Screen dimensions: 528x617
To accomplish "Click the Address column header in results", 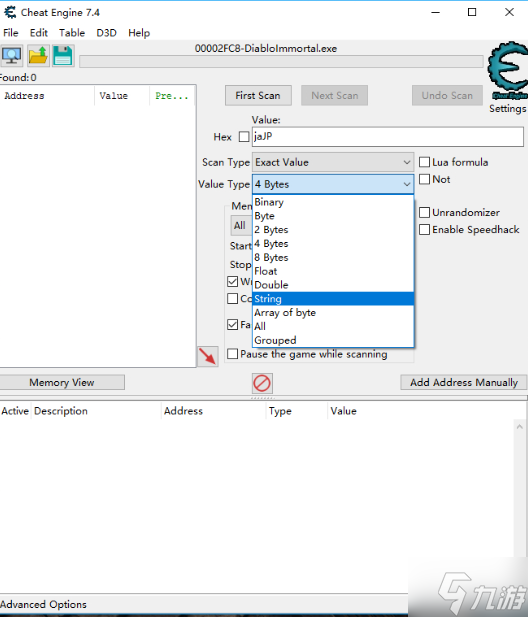I will point(47,96).
